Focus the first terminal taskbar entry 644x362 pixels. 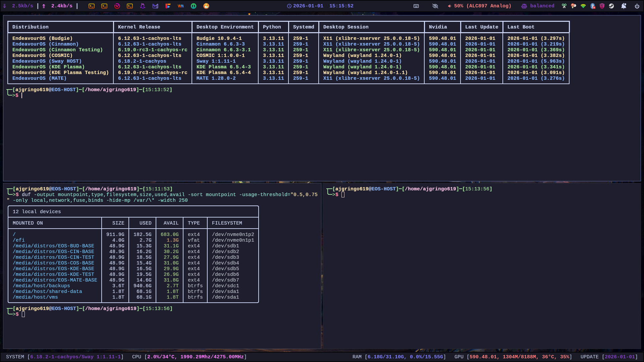(x=92, y=6)
